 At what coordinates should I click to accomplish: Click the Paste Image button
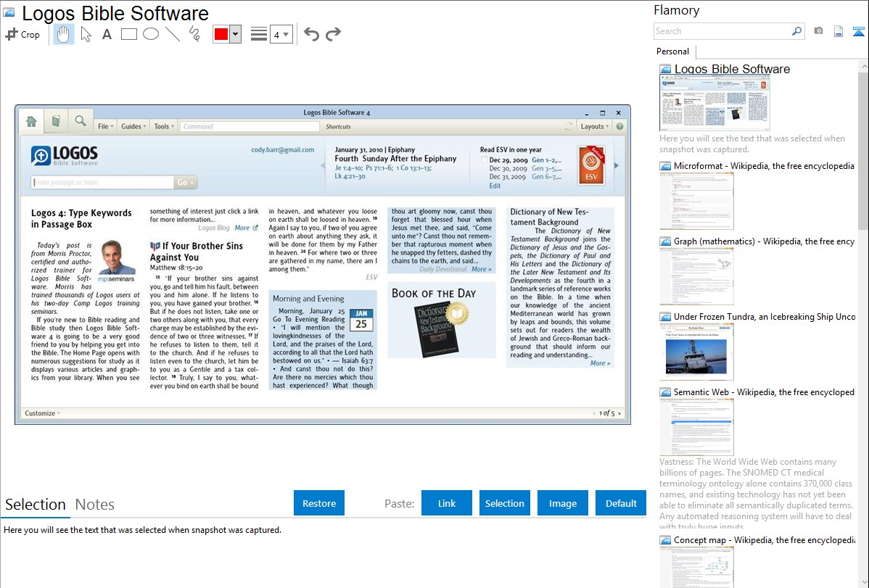coord(562,503)
